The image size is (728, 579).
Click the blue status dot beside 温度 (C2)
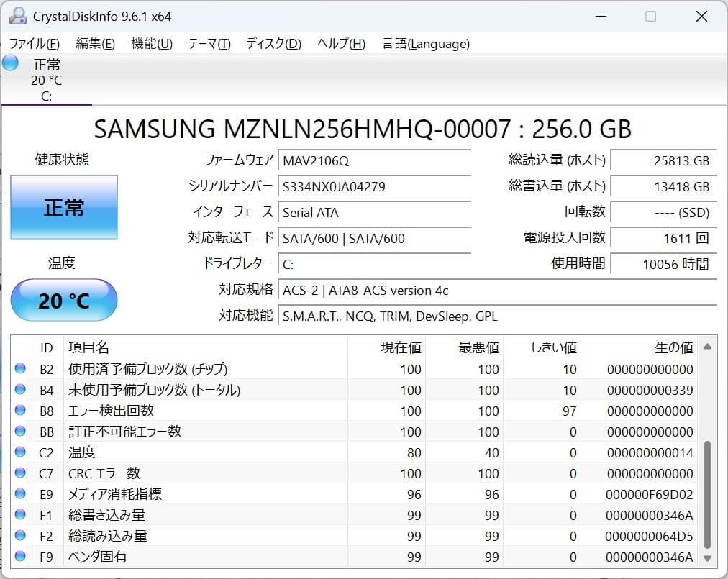pyautogui.click(x=21, y=452)
